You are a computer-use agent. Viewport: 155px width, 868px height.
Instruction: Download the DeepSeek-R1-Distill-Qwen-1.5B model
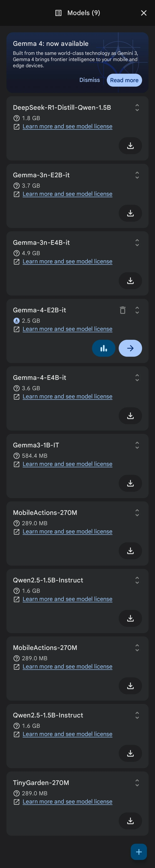coord(130,146)
